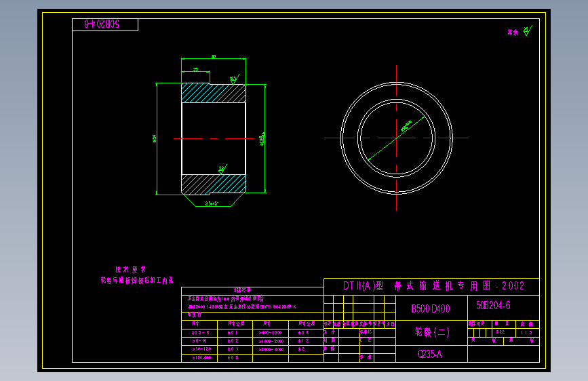
Task: Click the '±0.2' tolerance cell
Action: (233, 341)
